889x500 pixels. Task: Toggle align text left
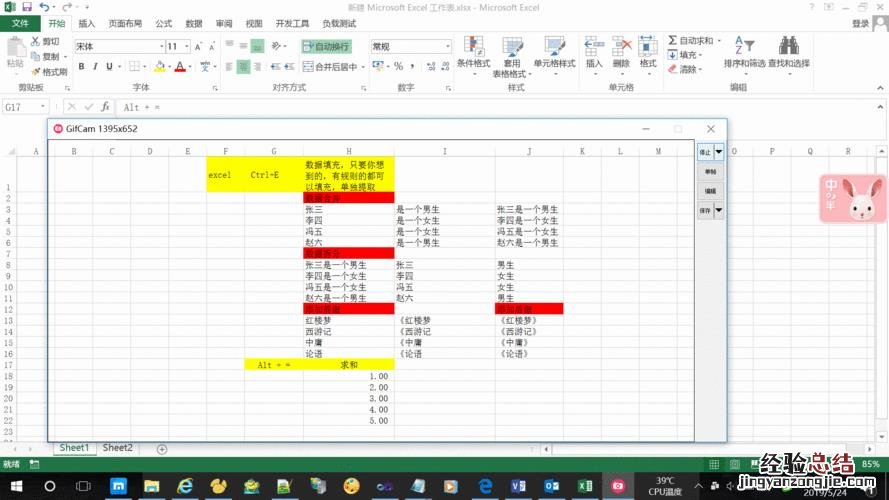pos(229,67)
